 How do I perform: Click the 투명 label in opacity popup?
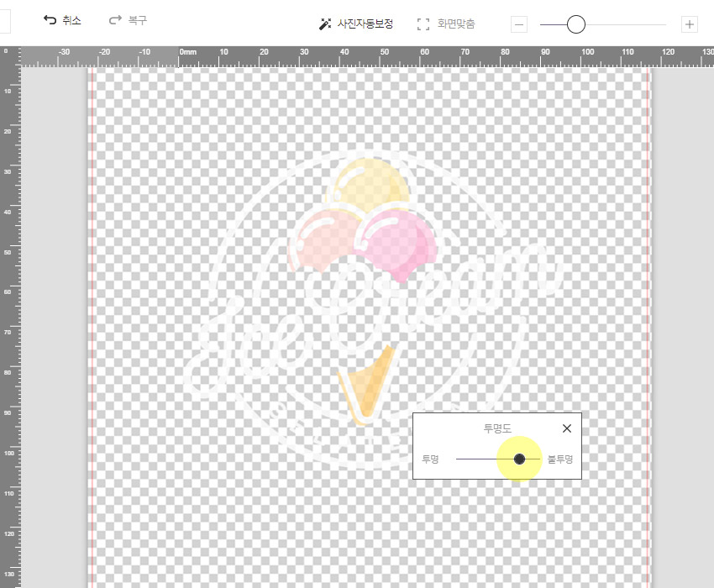click(x=431, y=459)
